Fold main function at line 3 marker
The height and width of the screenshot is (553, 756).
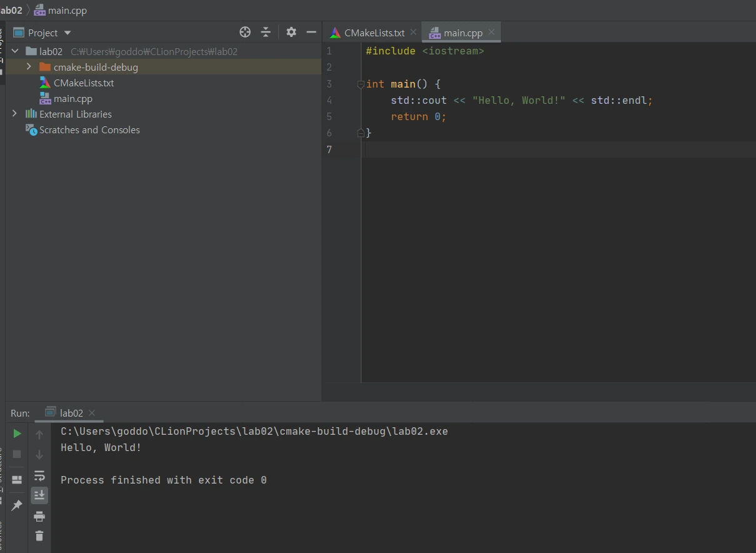[361, 84]
